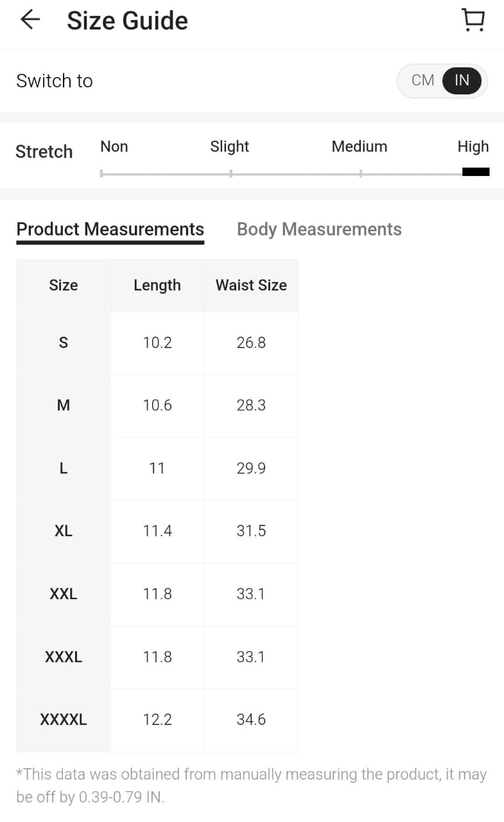Viewport: 504px width, 822px height.
Task: Select the XXXXL size row
Action: (x=63, y=720)
